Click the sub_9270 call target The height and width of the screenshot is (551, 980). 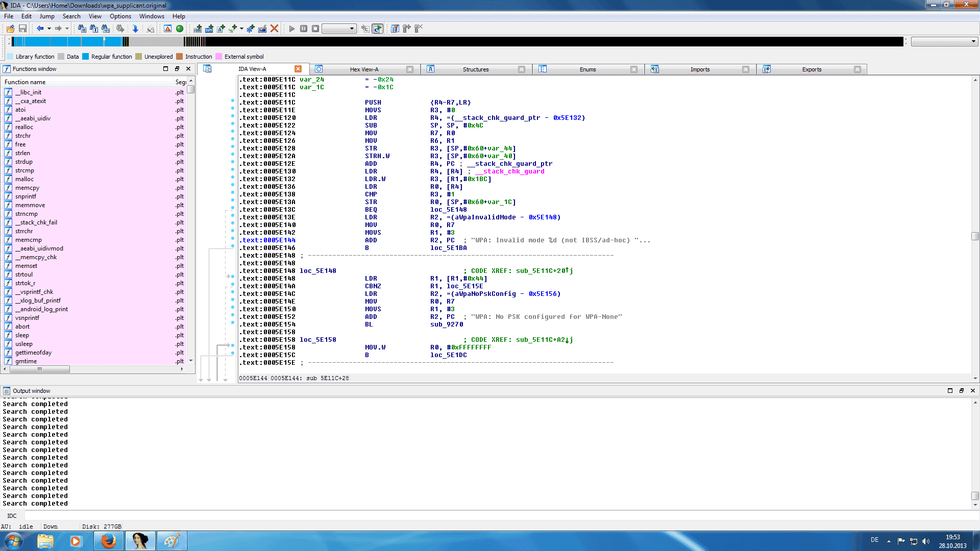pyautogui.click(x=447, y=324)
